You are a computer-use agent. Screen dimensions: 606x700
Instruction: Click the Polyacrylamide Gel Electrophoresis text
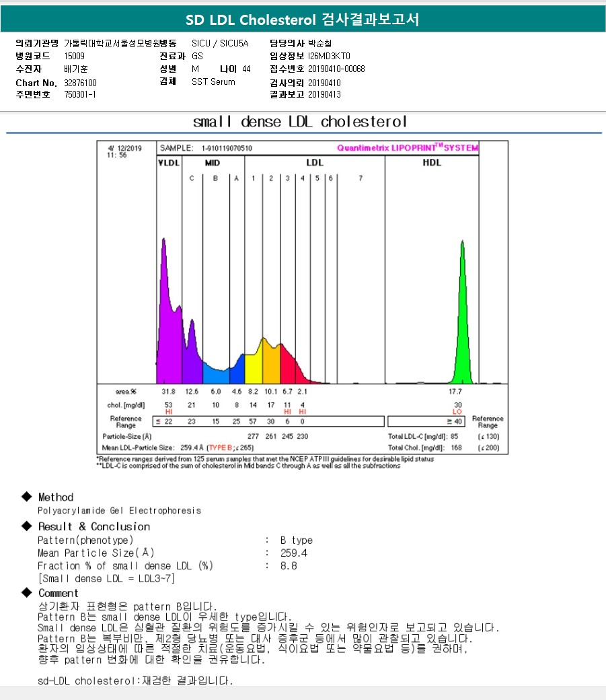click(119, 511)
